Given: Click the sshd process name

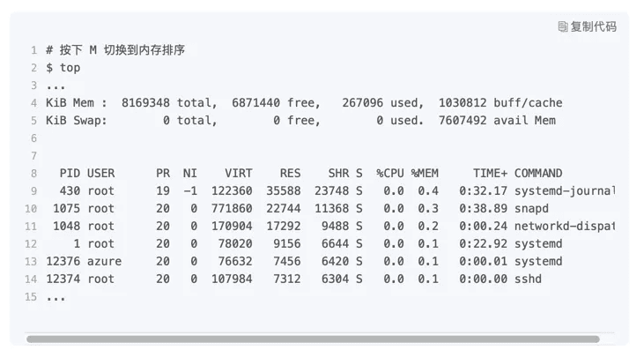Looking at the screenshot, I should point(528,279).
